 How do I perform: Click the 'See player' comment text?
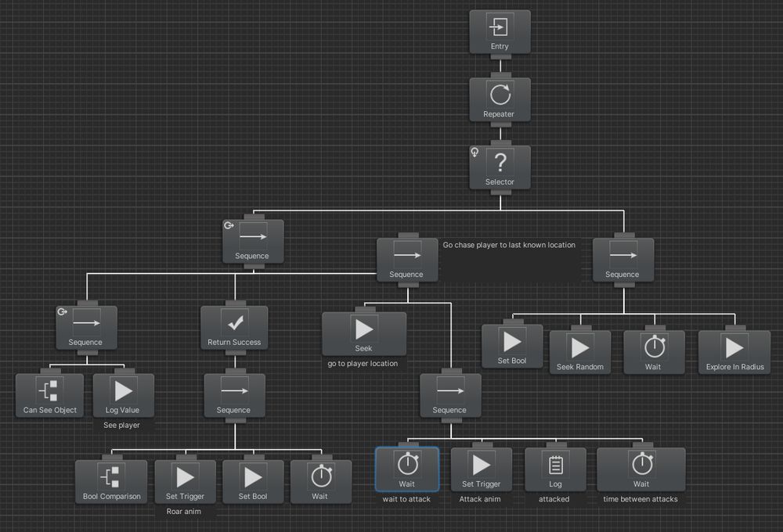[x=121, y=425]
